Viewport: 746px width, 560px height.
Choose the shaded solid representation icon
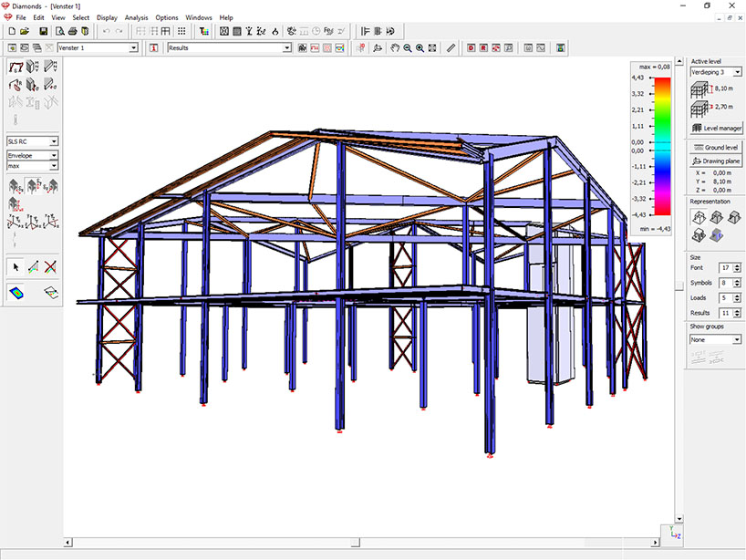point(716,234)
